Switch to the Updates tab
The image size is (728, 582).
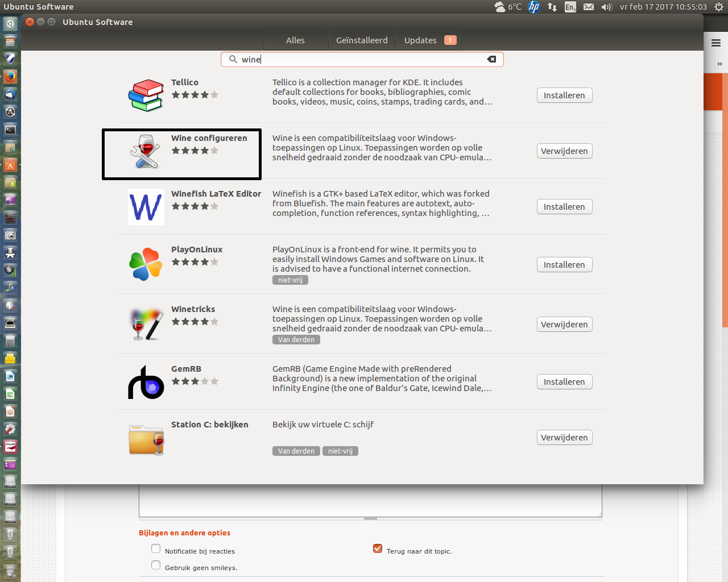[x=428, y=40]
